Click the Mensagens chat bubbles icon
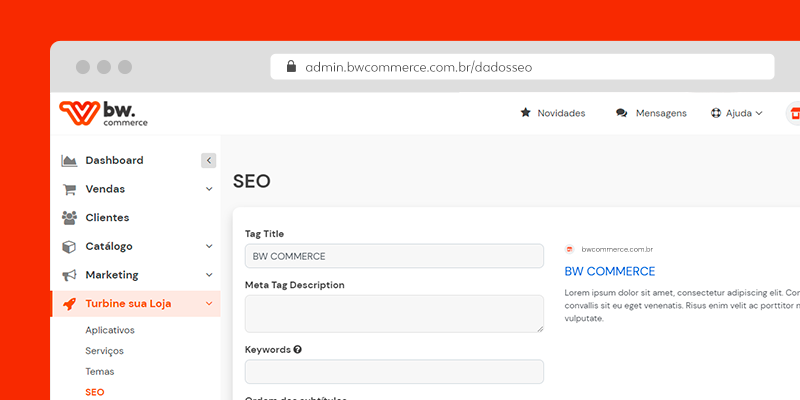Viewport: 800px width, 400px height. click(621, 113)
